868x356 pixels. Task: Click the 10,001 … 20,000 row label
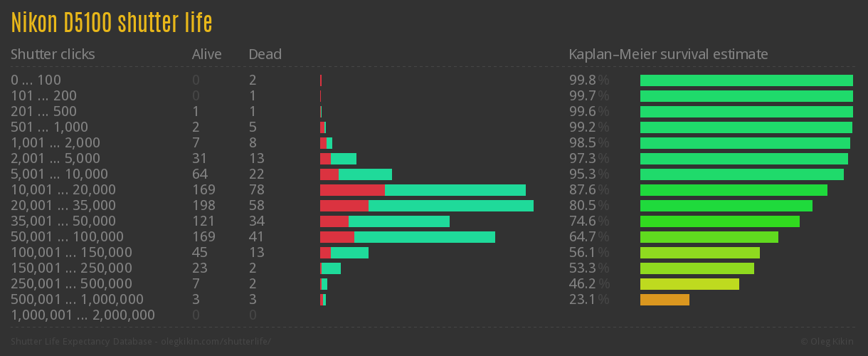[63, 190]
